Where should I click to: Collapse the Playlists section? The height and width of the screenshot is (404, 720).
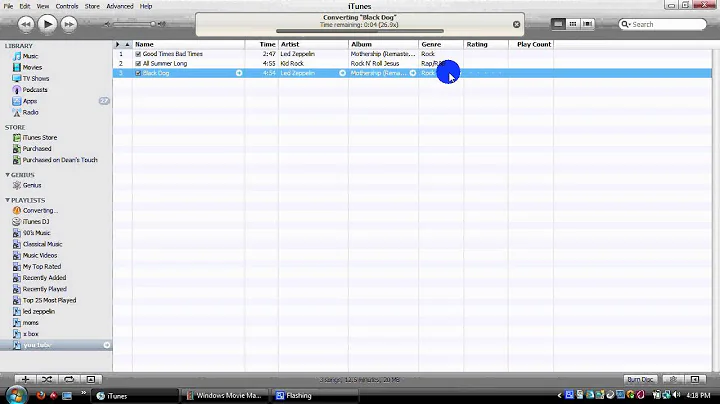tap(7, 200)
